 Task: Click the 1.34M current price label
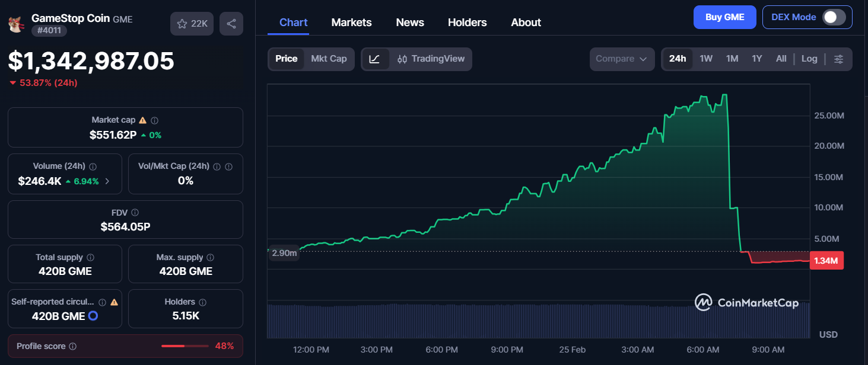pos(826,261)
